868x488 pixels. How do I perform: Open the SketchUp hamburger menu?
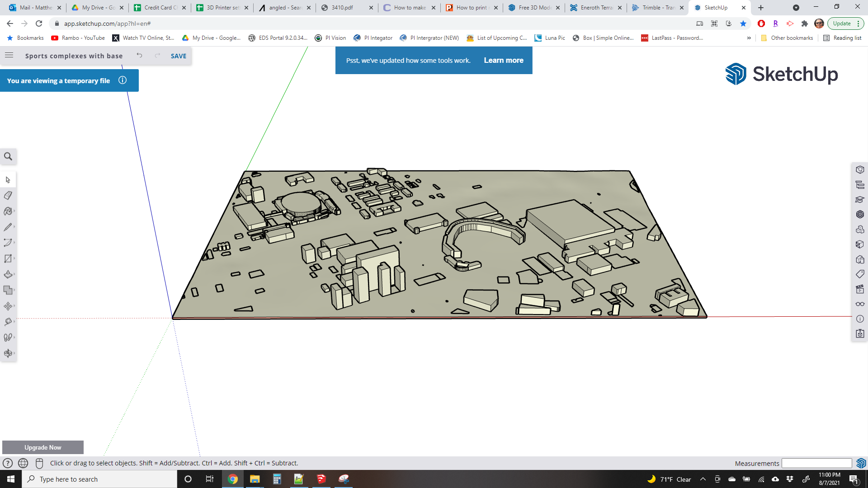point(9,55)
